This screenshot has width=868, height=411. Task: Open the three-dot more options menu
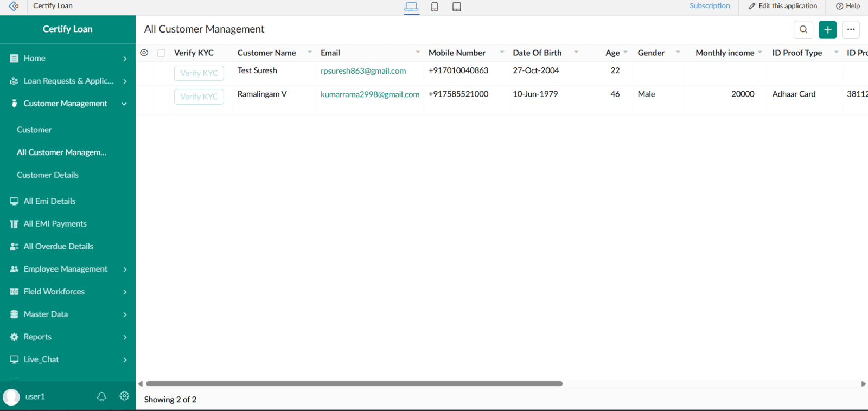[851, 30]
